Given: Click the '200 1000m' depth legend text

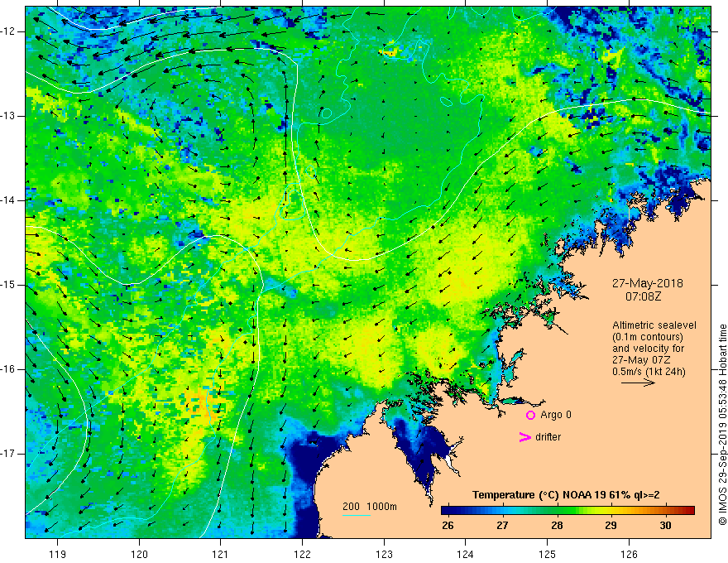Looking at the screenshot, I should [370, 507].
